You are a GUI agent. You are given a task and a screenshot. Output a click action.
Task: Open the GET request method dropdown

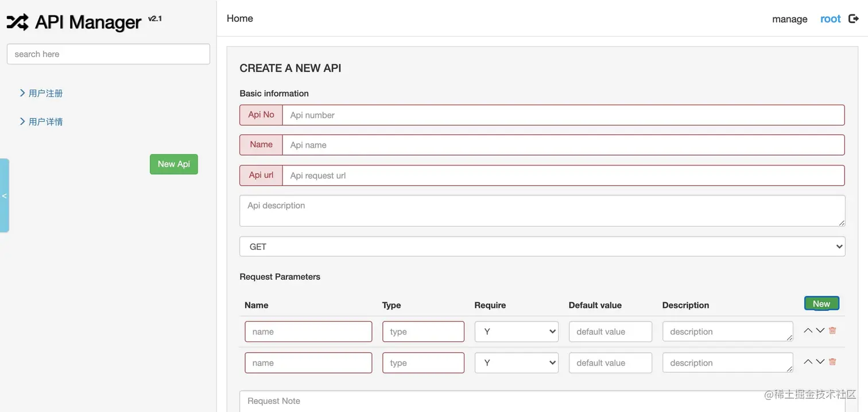(x=542, y=247)
